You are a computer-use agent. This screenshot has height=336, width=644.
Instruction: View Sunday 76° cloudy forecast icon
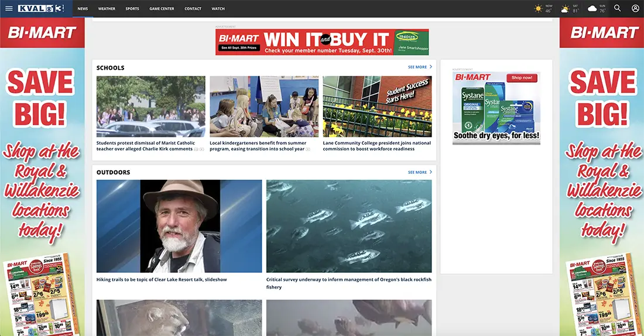coord(592,9)
